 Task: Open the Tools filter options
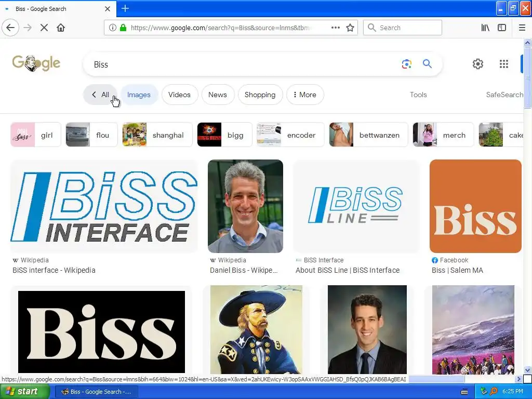pos(418,95)
